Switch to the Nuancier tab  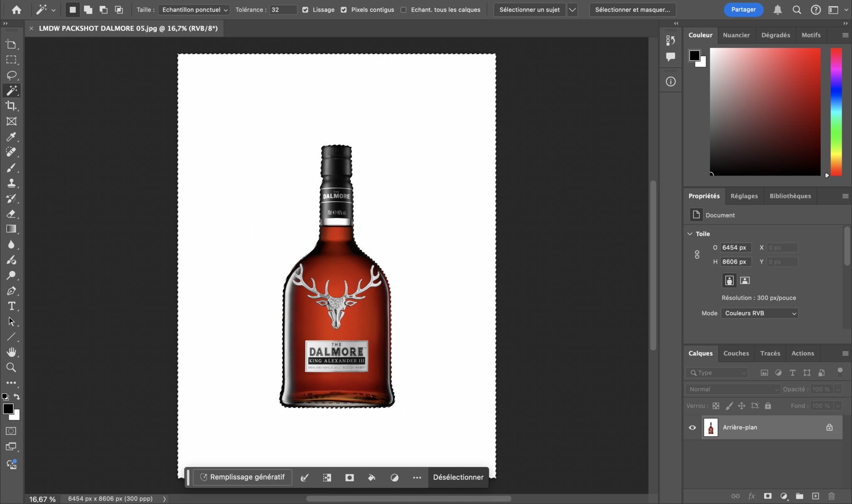click(x=736, y=35)
